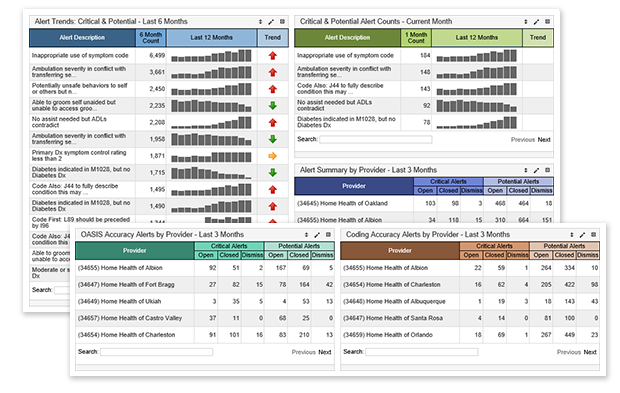Sort by 6 Month Count column header

pyautogui.click(x=151, y=38)
